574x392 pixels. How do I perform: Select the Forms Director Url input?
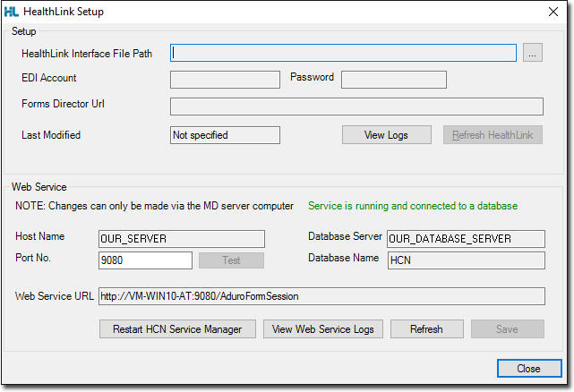pyautogui.click(x=356, y=107)
